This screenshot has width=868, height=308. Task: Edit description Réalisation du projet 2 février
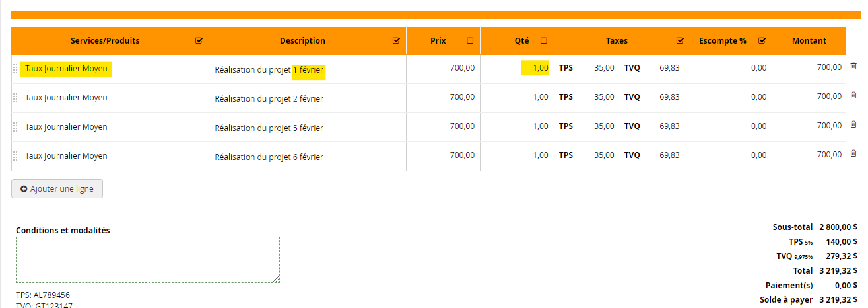(269, 99)
